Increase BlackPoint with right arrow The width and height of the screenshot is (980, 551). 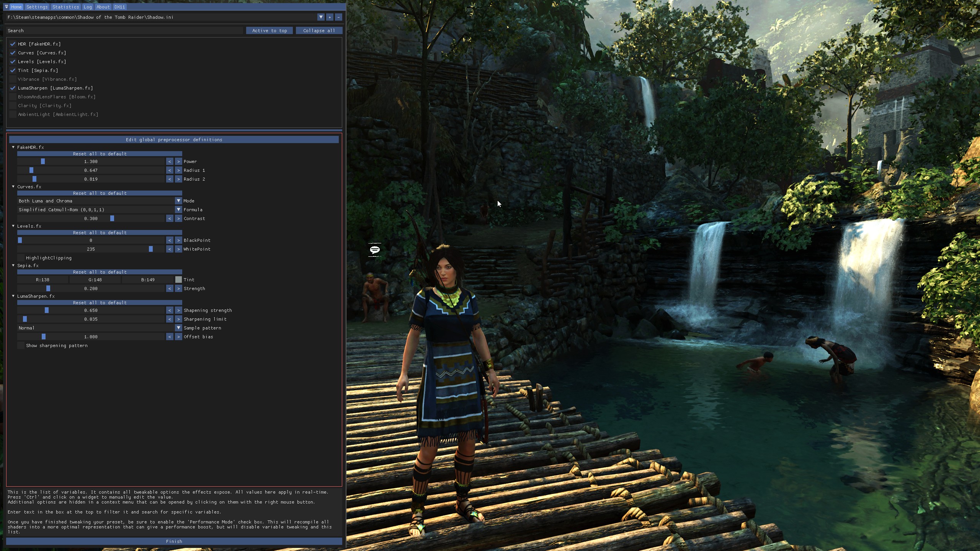pyautogui.click(x=178, y=240)
